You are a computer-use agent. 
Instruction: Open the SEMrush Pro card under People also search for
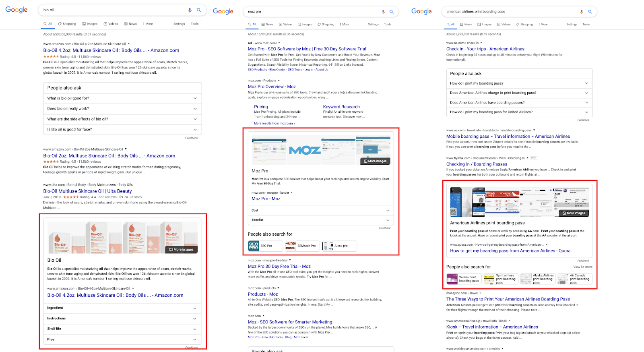(302, 246)
